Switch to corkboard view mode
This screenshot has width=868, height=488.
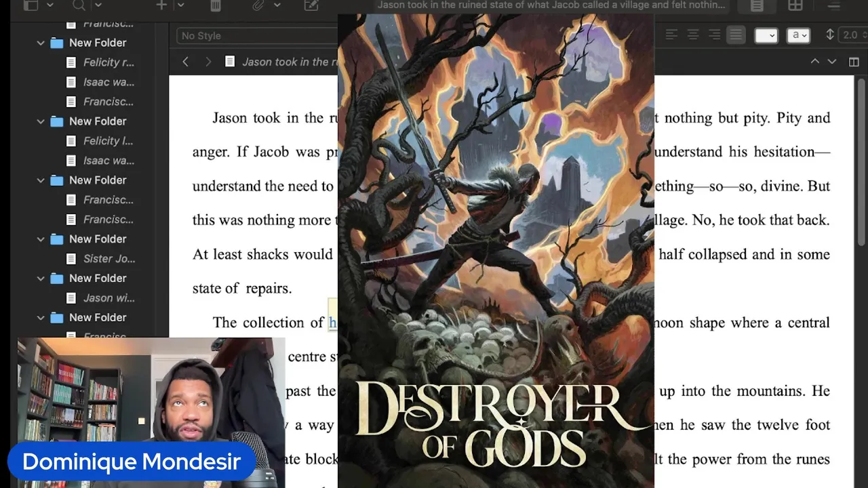(x=795, y=5)
